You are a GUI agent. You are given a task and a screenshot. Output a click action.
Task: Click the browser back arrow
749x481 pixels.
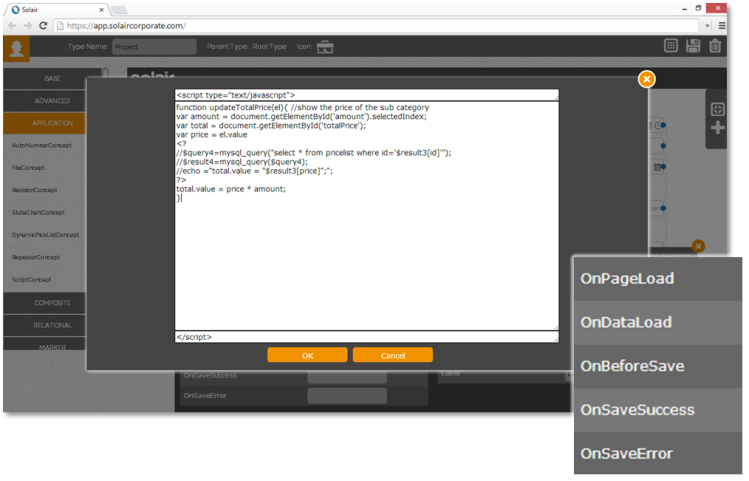click(12, 26)
